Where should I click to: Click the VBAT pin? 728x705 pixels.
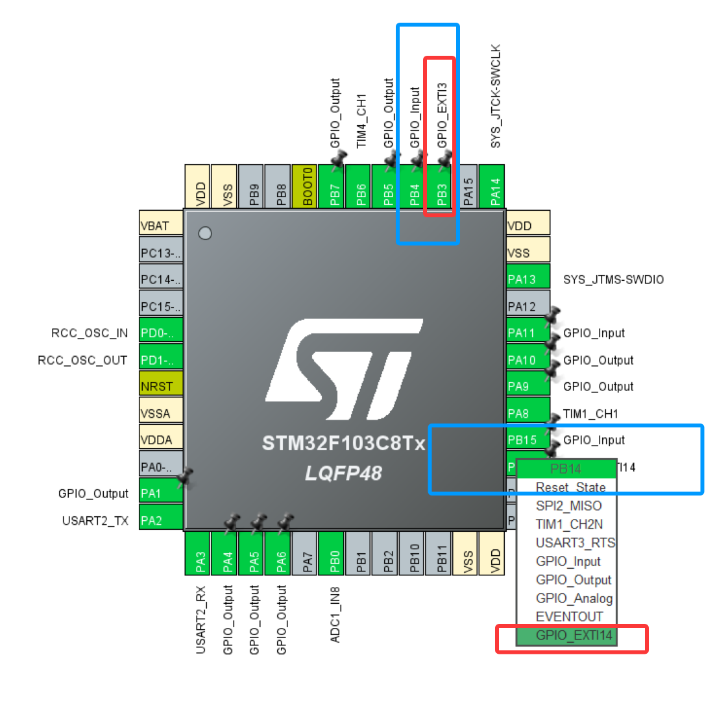[161, 222]
